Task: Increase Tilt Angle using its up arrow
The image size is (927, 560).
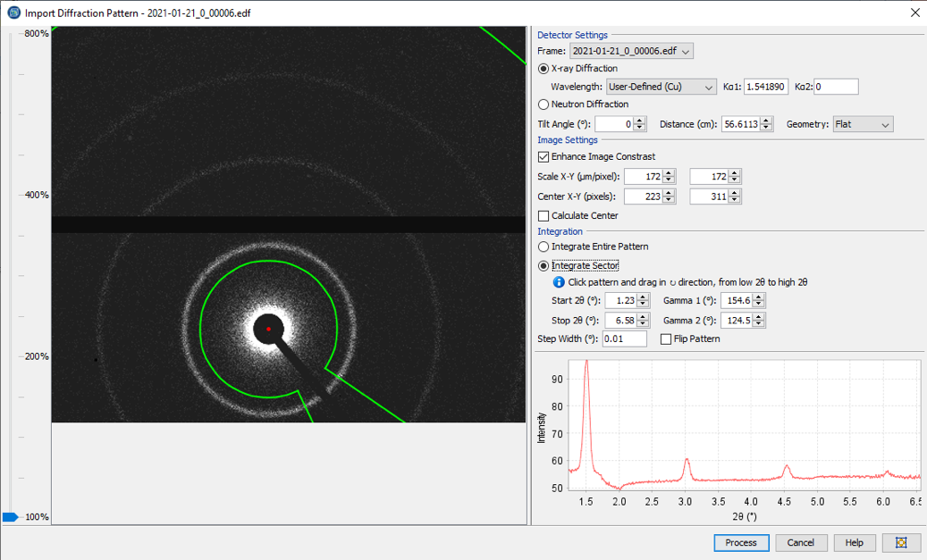Action: 640,121
